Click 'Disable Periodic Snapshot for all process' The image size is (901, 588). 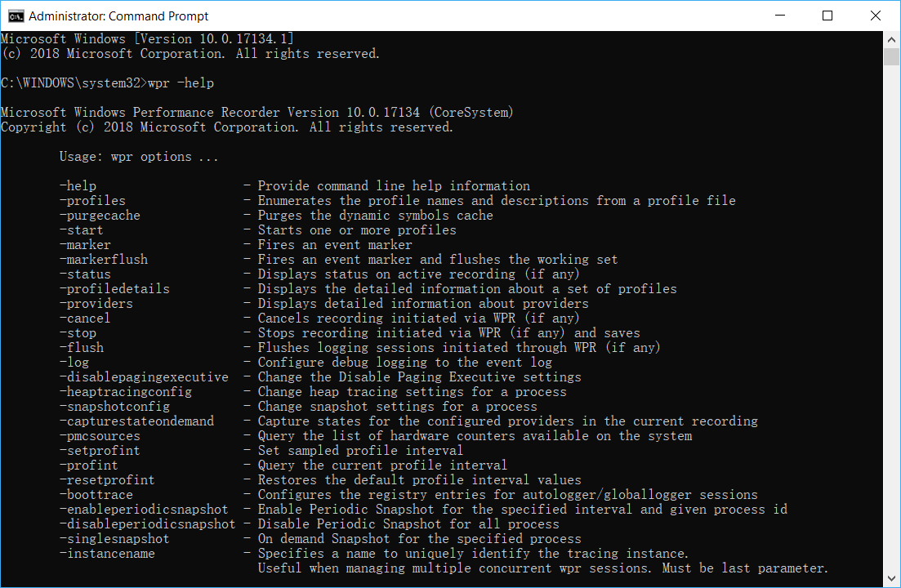408,524
